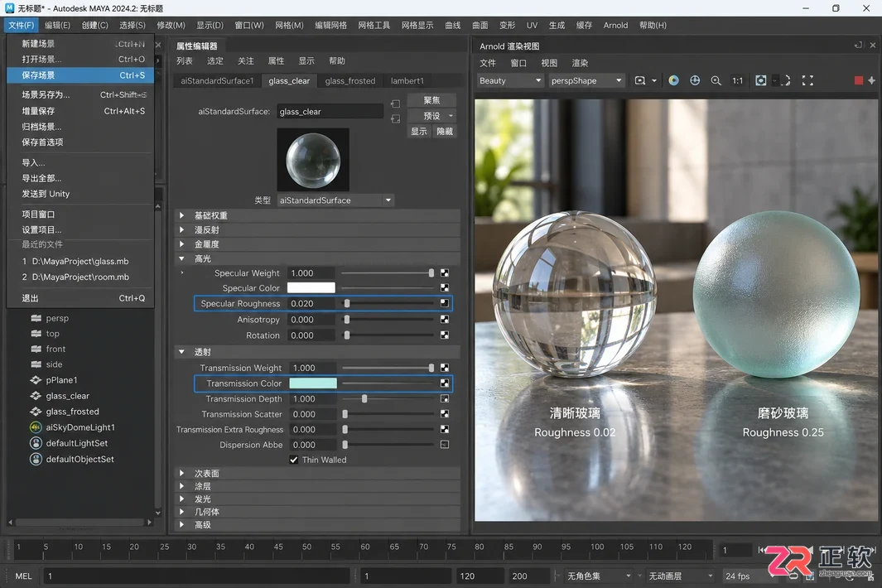Choose 保存场景 in the File menu
The image size is (882, 588).
(x=80, y=75)
